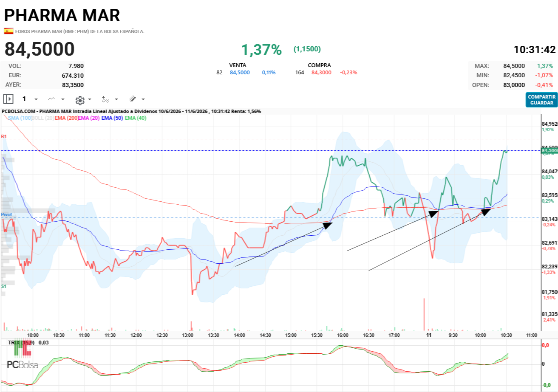
Task: Click the 1,37% change percentage
Action: (x=261, y=50)
